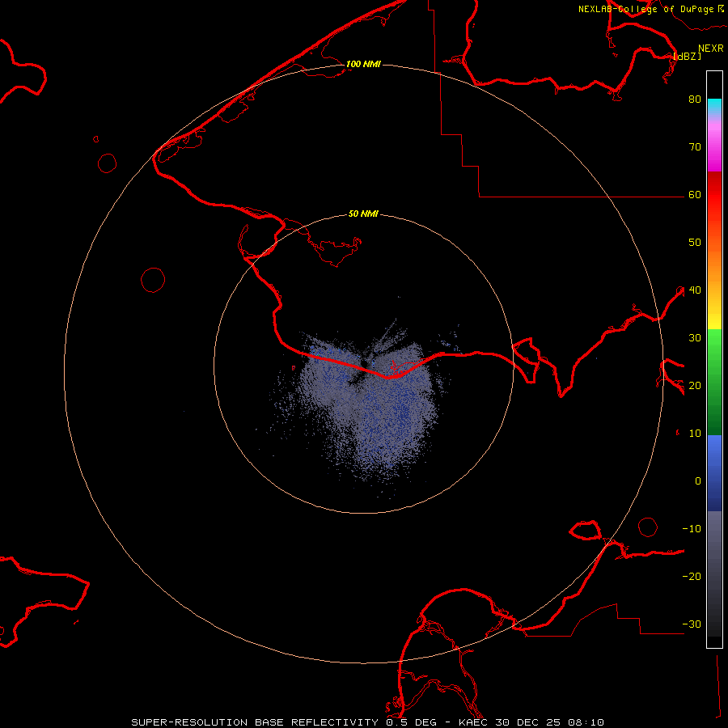Click the -20 value on dBZ scale

(692, 576)
